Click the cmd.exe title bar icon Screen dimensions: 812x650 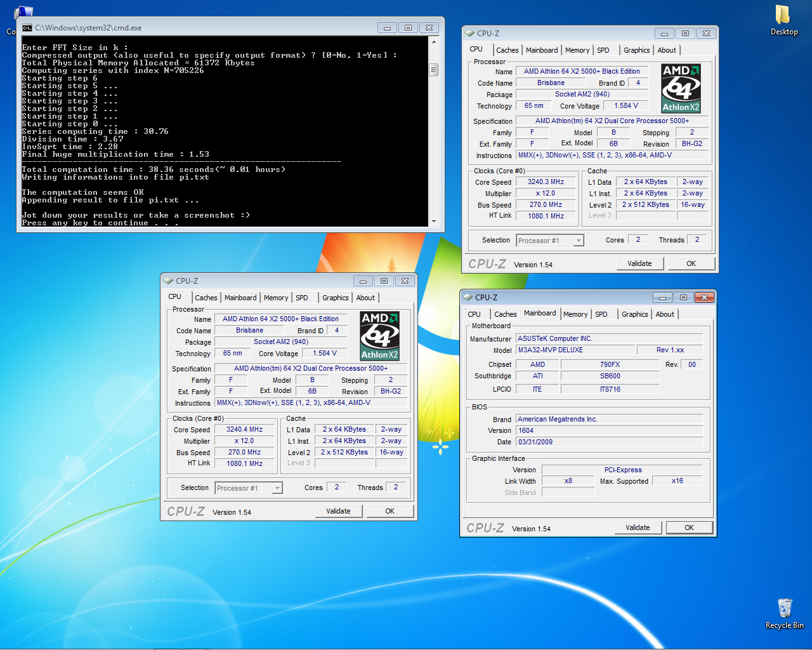coord(27,28)
